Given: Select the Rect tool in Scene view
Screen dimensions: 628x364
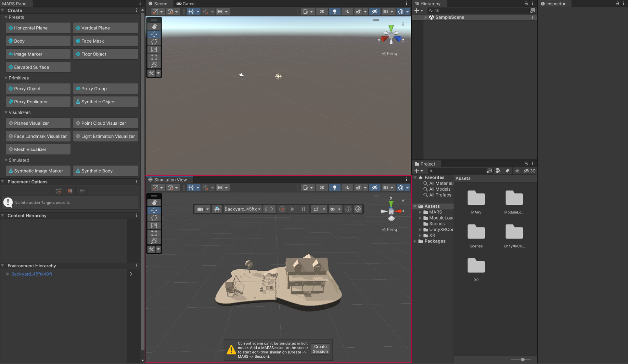Looking at the screenshot, I should [x=154, y=57].
